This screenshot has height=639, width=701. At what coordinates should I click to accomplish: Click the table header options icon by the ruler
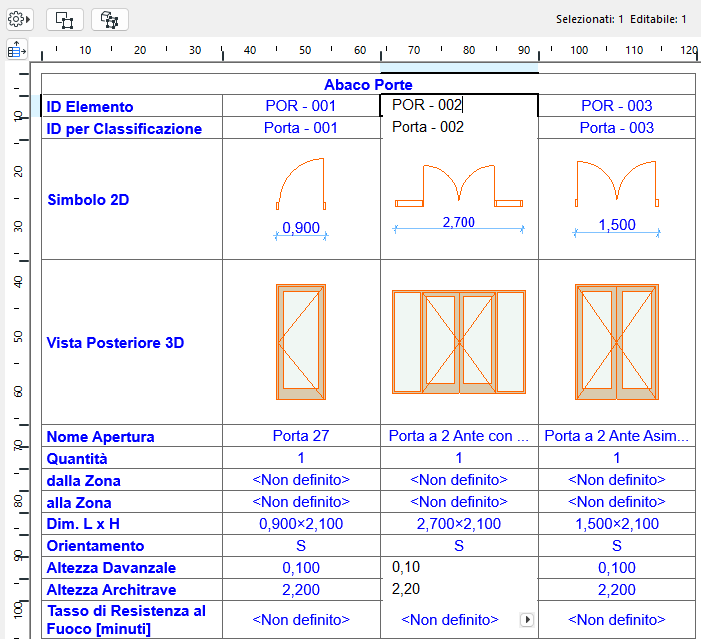coord(17,49)
